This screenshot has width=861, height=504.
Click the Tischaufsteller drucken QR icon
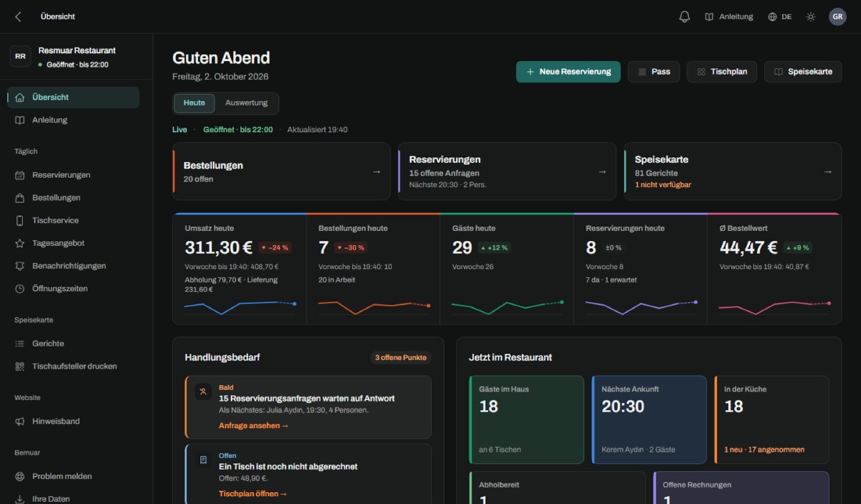click(19, 366)
